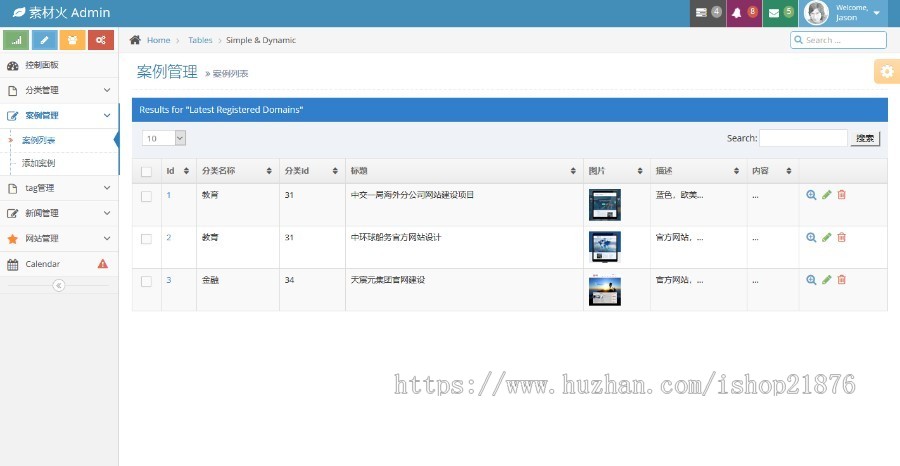Delete row 3 with red trash icon

click(x=841, y=279)
